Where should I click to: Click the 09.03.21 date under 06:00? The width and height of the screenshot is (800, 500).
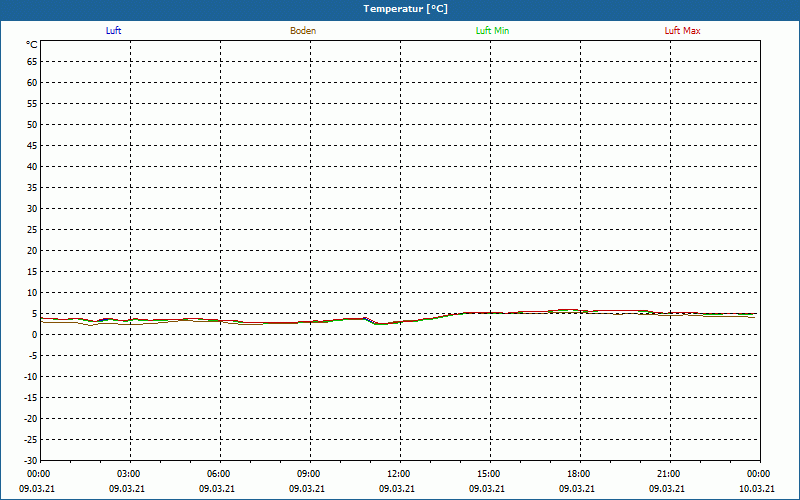pos(216,489)
